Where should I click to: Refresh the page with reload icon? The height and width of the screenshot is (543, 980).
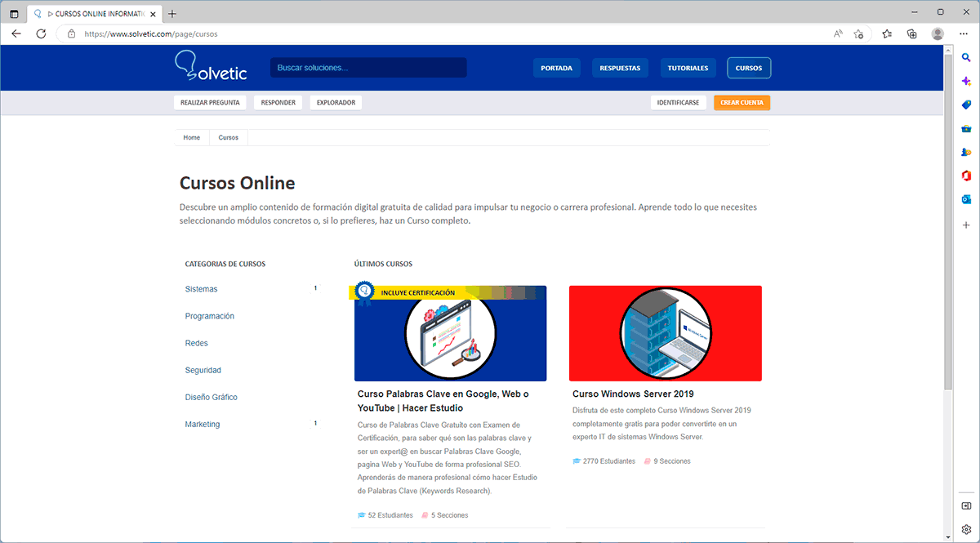pyautogui.click(x=41, y=33)
